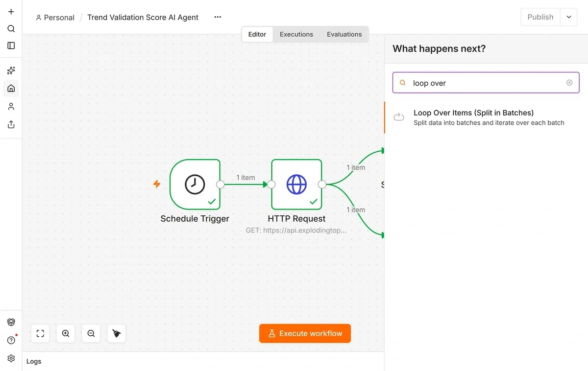Click the Loop Over Items loop icon
The image size is (588, 371).
point(399,117)
